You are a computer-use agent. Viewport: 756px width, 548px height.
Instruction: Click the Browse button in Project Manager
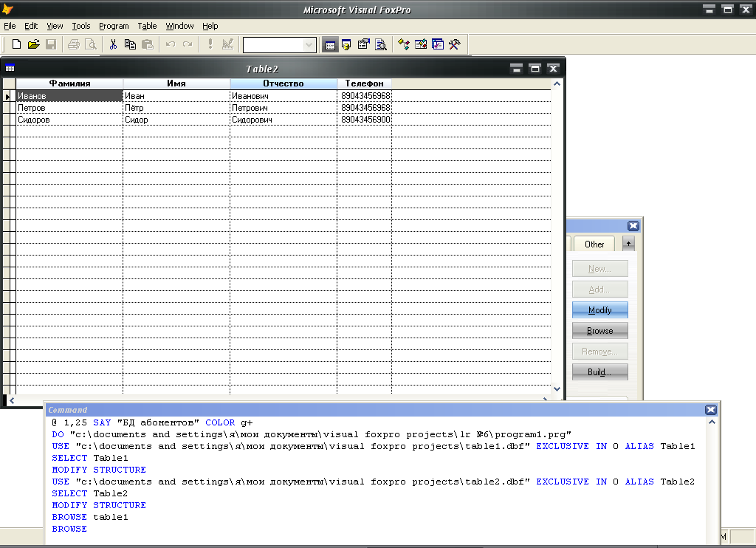click(599, 330)
